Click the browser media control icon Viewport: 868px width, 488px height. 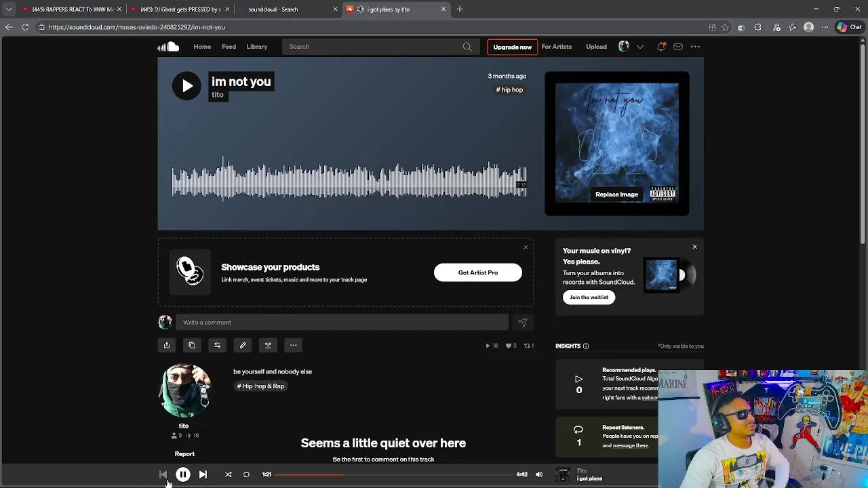click(x=776, y=27)
